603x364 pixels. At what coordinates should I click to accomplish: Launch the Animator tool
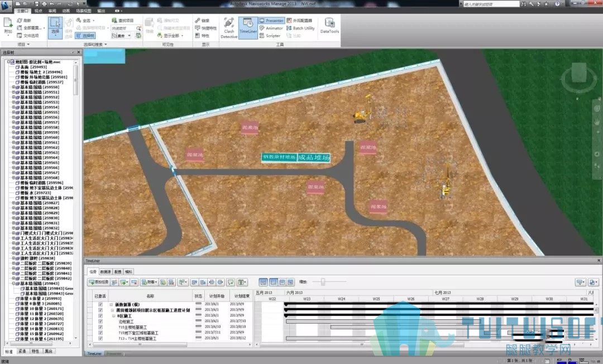point(271,28)
